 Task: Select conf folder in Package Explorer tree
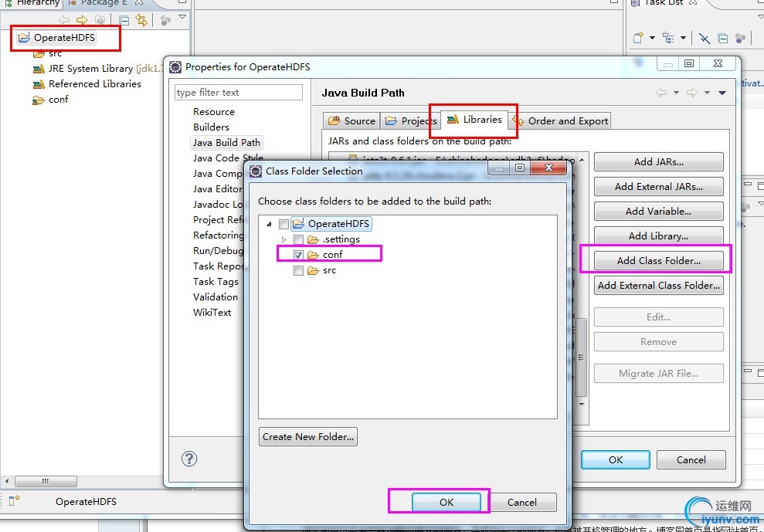(50, 100)
